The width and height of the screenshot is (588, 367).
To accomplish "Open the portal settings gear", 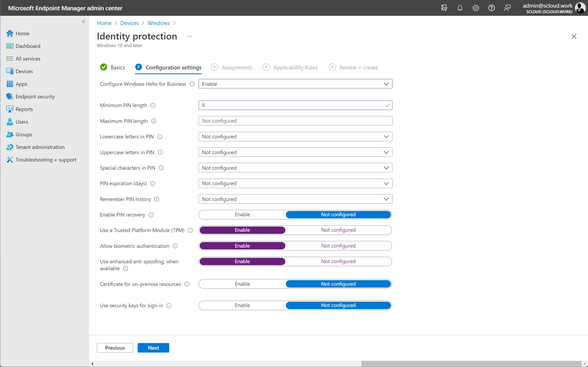I will coord(476,8).
